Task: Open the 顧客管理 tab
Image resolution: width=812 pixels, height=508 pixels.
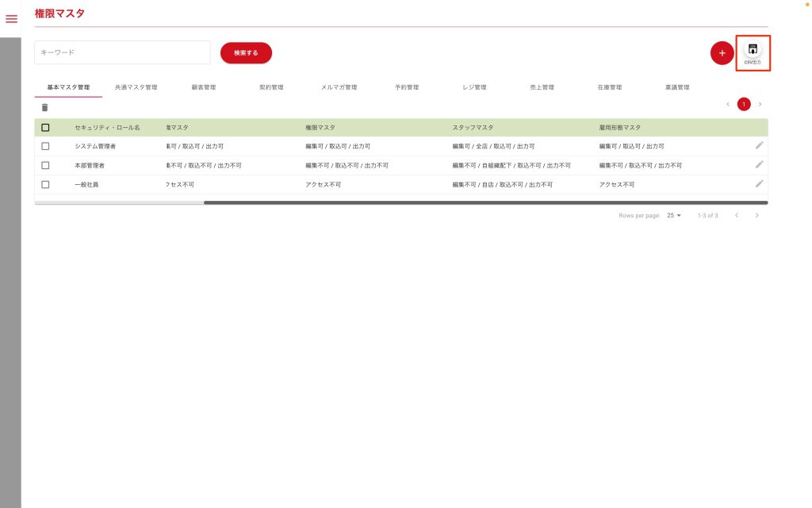Action: coord(204,87)
